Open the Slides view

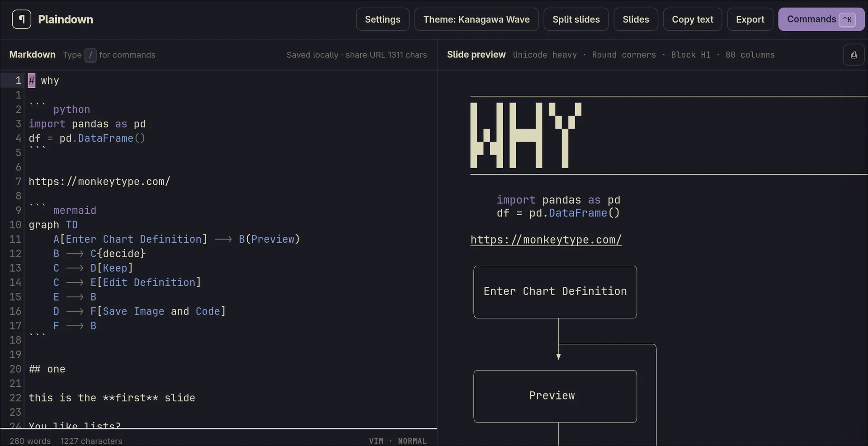[636, 19]
